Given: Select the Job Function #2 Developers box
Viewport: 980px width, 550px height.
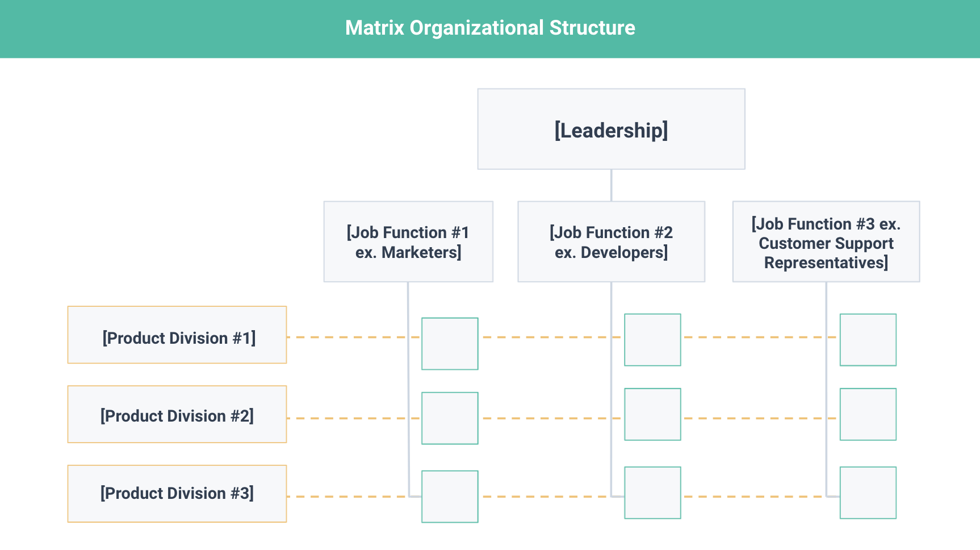Looking at the screenshot, I should pos(611,241).
